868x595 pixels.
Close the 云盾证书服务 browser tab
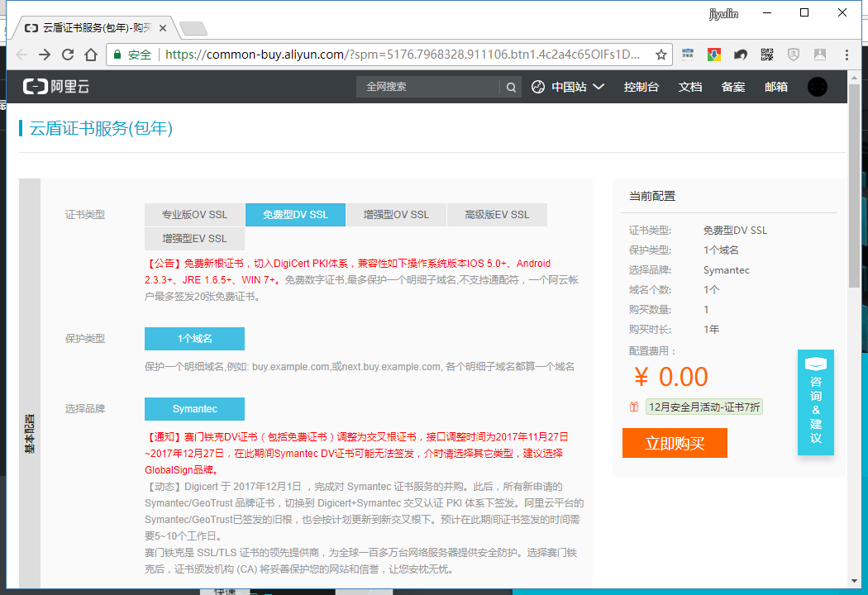(163, 27)
